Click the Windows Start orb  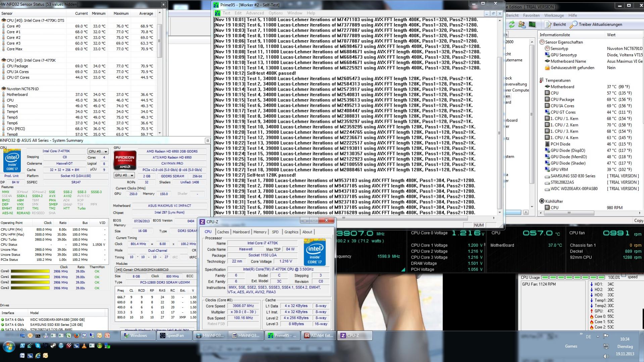coord(9,347)
